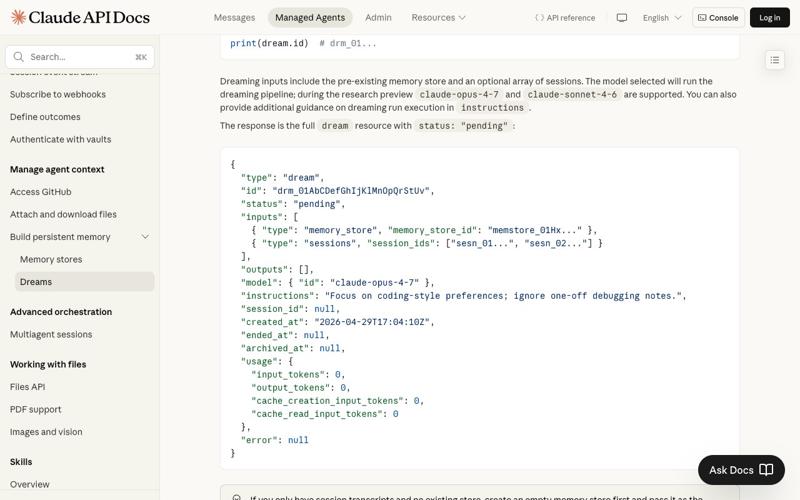Click the claude-sonnet-4-6 inline code
Image resolution: width=800 pixels, height=500 pixels.
(x=572, y=94)
